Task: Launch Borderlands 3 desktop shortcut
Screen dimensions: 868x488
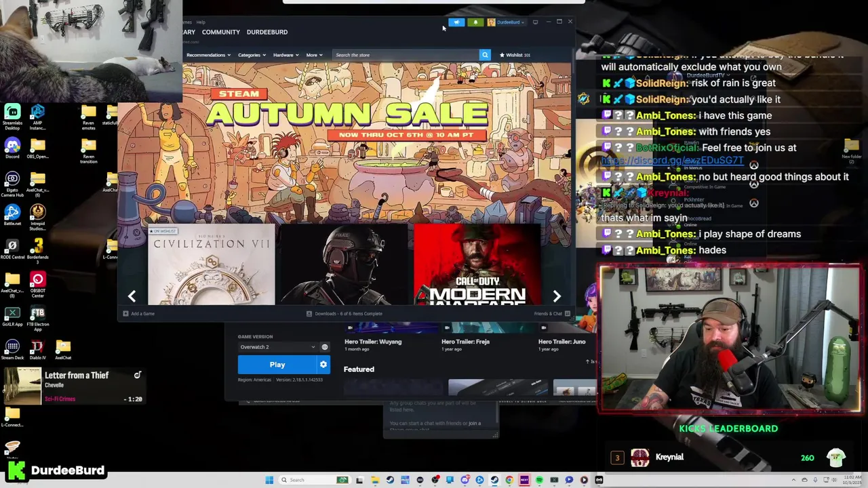Action: click(x=37, y=249)
